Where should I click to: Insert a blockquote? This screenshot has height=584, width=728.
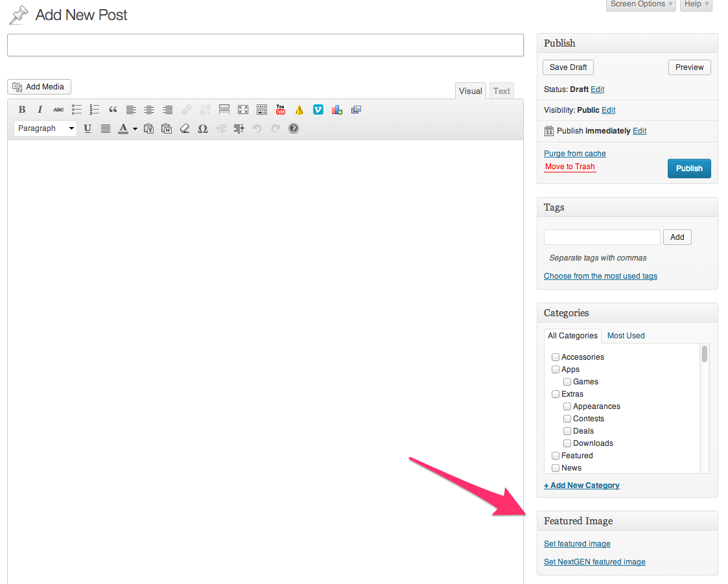click(x=113, y=110)
